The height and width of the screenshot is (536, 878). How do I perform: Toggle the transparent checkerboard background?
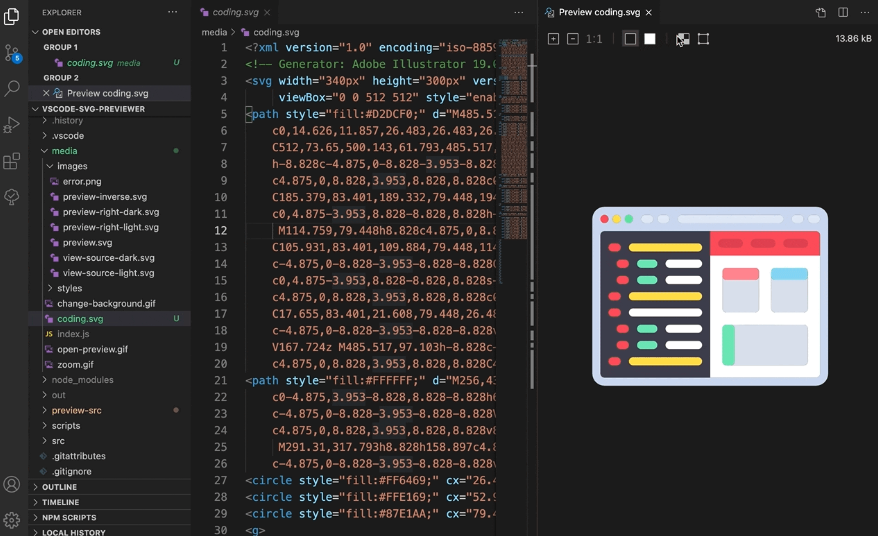[683, 39]
